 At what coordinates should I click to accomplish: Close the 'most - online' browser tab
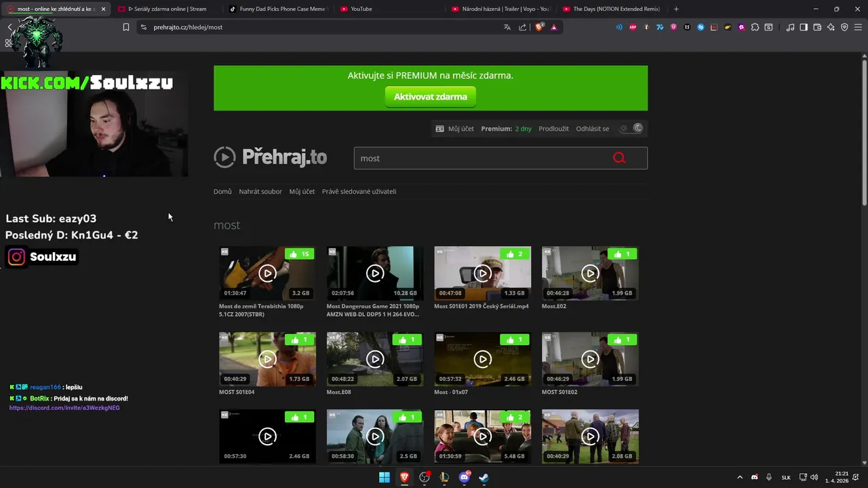[102, 9]
